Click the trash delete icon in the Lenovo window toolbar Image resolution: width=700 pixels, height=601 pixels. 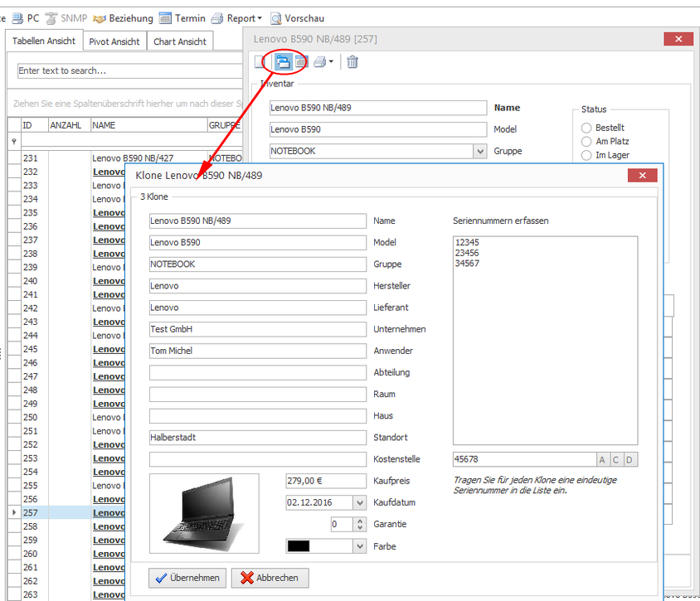click(352, 62)
